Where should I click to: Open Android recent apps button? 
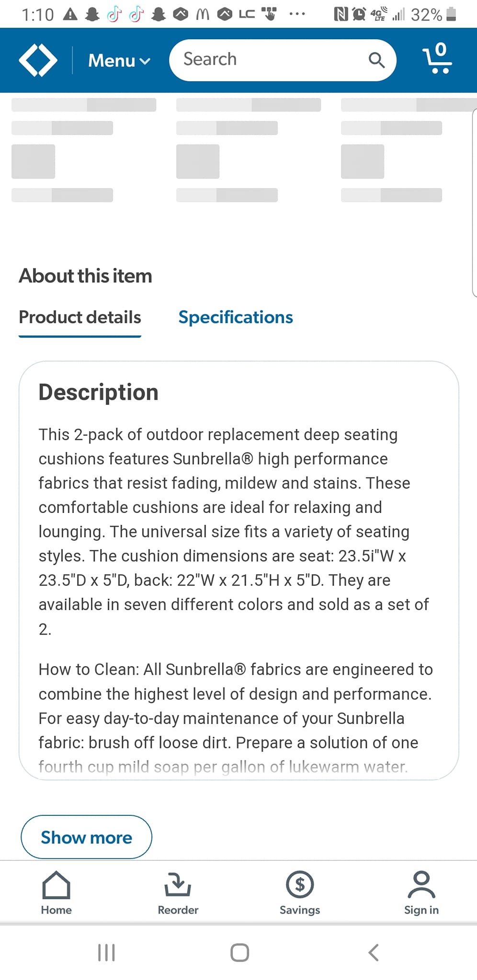(106, 952)
